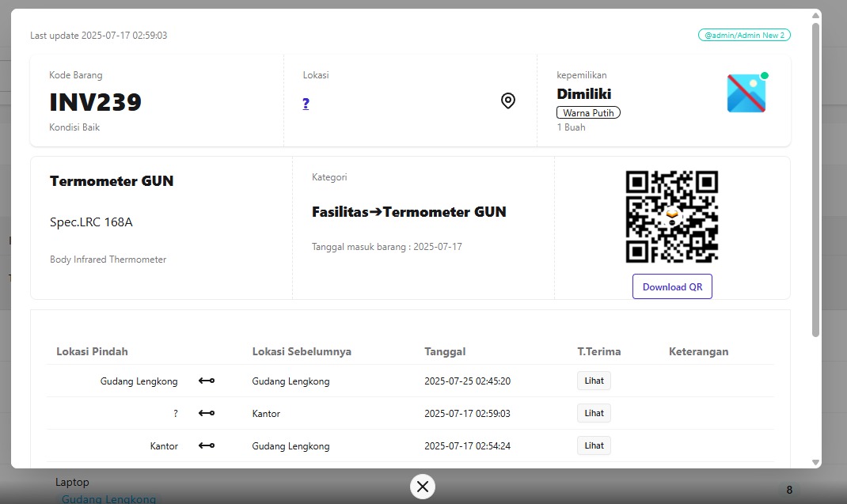Image resolution: width=847 pixels, height=504 pixels.
Task: Click the T.Terima column header
Action: click(599, 351)
